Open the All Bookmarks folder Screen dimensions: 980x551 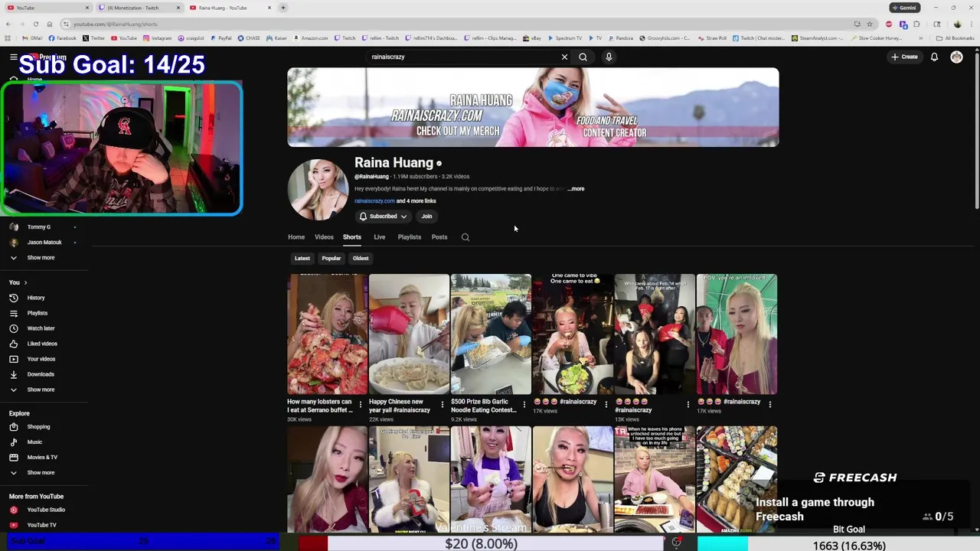pyautogui.click(x=955, y=38)
